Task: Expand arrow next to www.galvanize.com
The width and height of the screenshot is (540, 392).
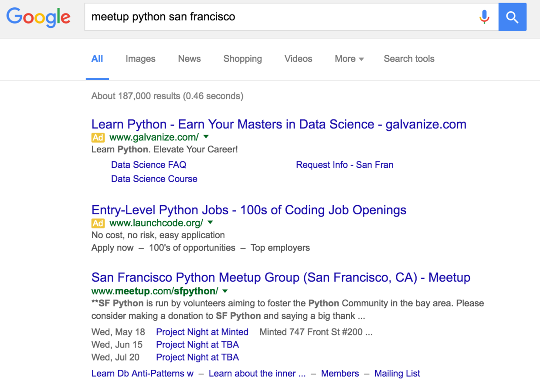Action: [x=206, y=137]
